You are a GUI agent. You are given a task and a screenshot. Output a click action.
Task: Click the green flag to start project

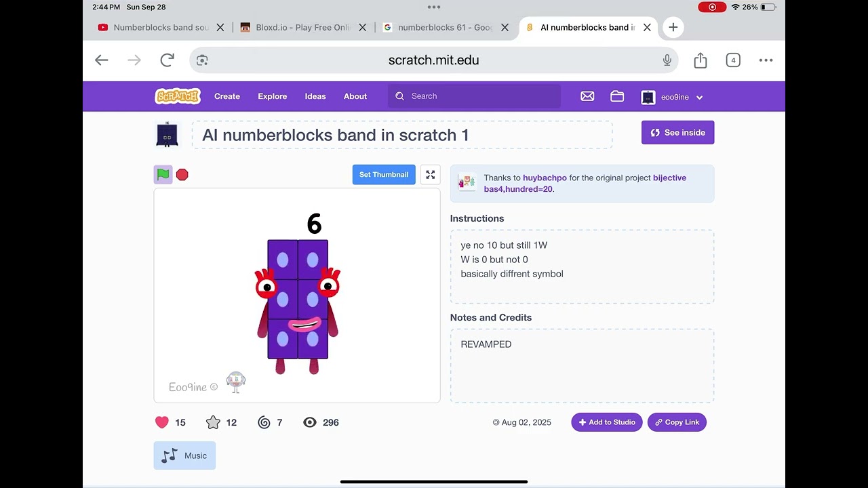coord(163,174)
